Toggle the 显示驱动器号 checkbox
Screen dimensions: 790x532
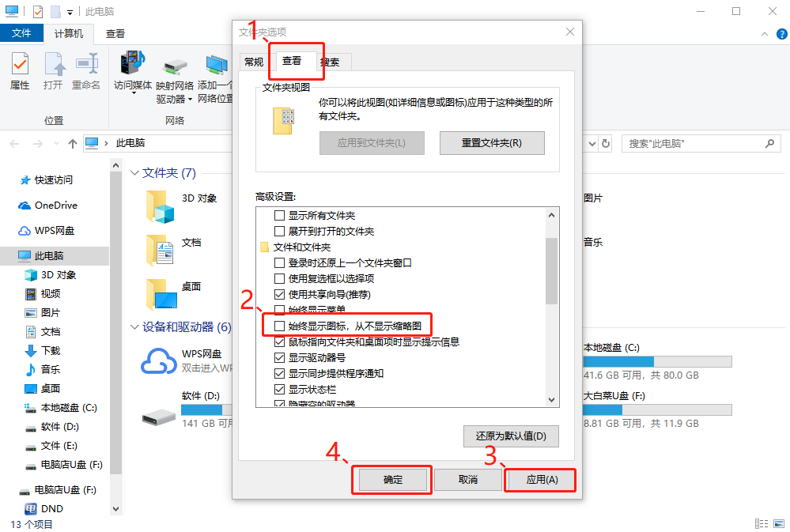[x=279, y=357]
